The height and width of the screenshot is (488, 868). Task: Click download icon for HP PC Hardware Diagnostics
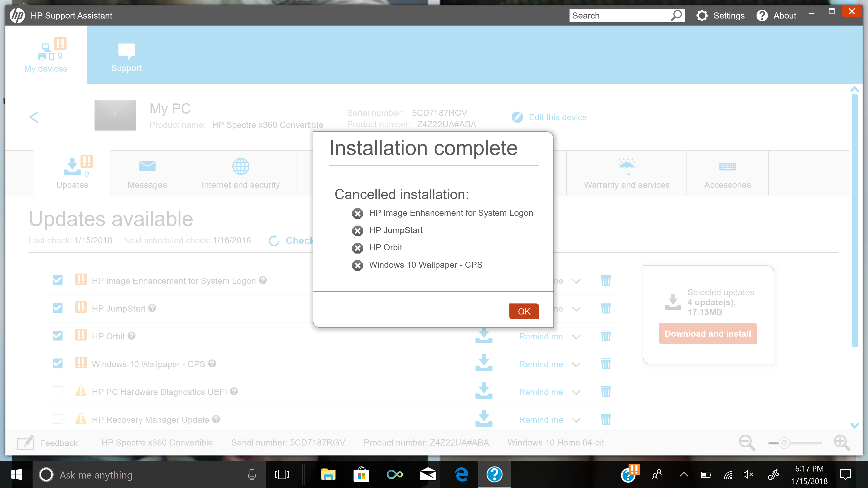[x=484, y=391]
